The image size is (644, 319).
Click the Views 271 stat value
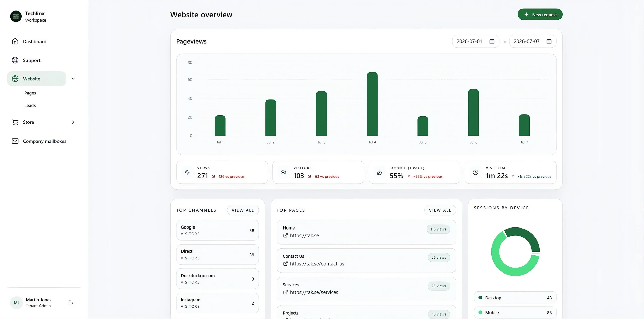coord(203,176)
